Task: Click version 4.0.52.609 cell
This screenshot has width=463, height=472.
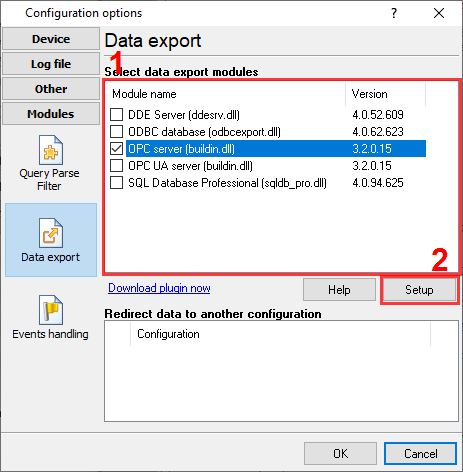Action: (378, 115)
